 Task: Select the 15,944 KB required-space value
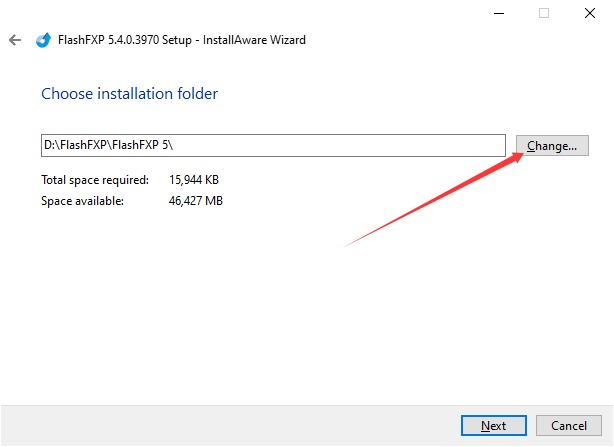pyautogui.click(x=196, y=180)
